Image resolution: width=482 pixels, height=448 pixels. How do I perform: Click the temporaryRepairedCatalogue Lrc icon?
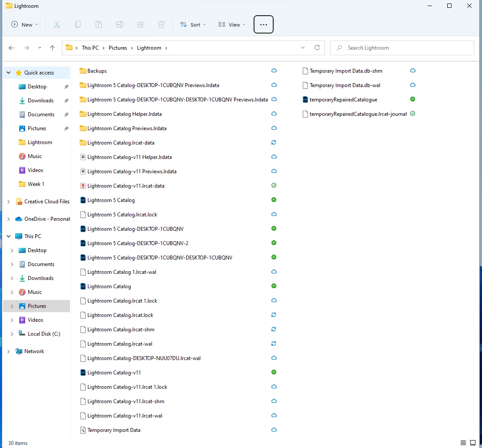coord(305,100)
